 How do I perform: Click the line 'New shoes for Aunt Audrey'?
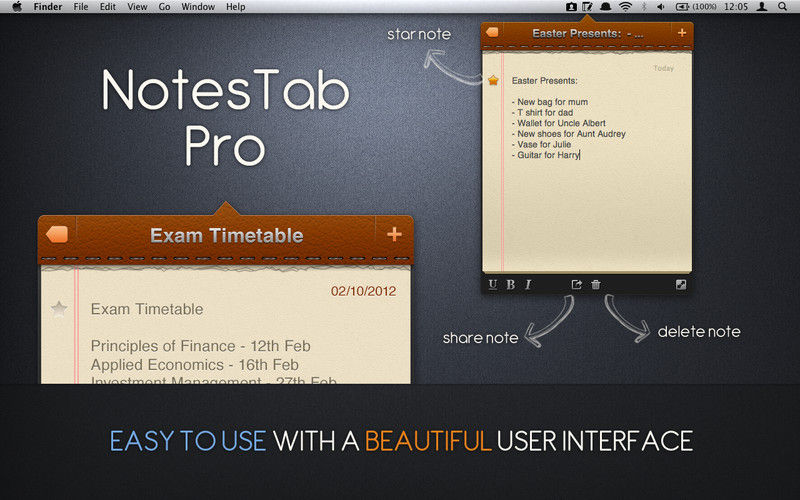568,134
